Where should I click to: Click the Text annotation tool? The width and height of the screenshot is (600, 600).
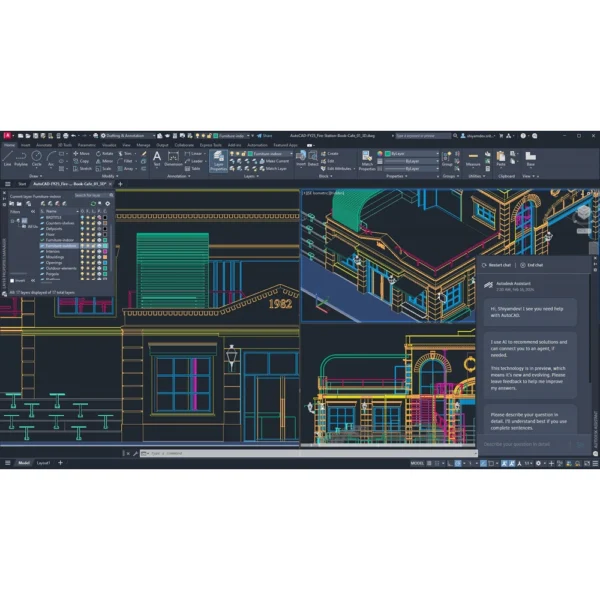157,158
